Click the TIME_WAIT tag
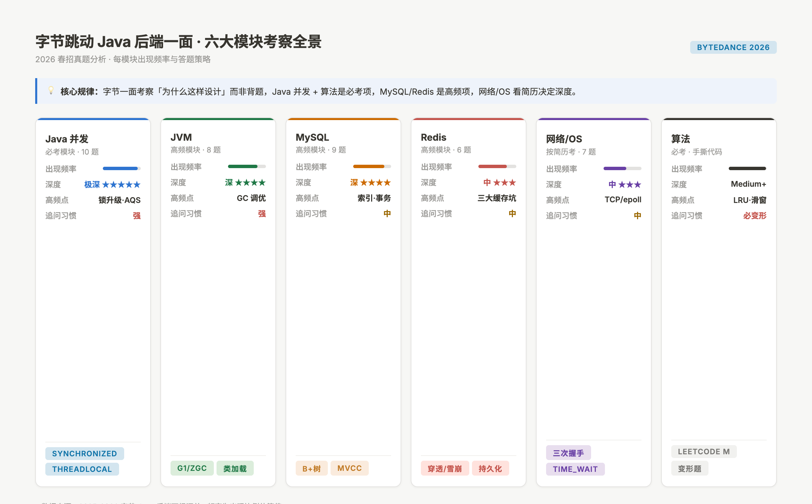Viewport: 812px width, 504px height. point(575,469)
